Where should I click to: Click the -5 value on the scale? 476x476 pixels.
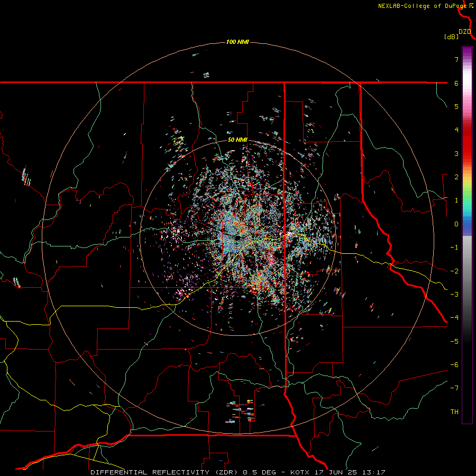coord(454,342)
